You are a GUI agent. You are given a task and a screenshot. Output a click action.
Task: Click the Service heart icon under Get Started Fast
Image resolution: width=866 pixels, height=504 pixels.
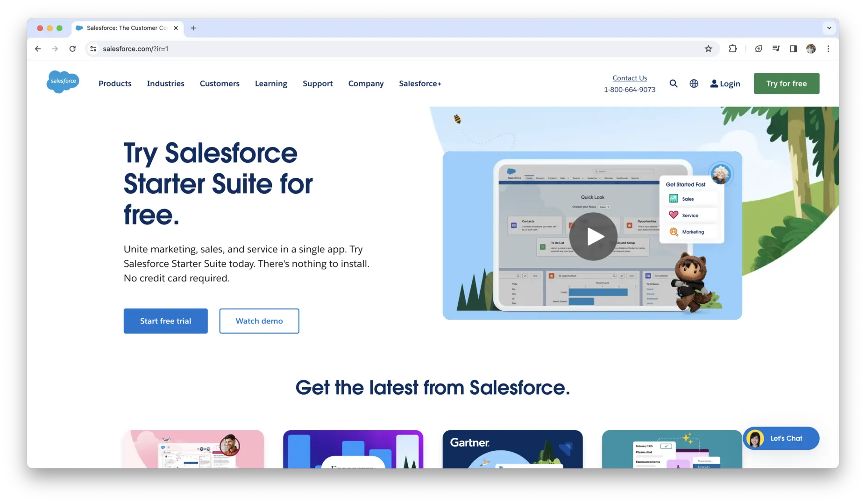point(673,215)
